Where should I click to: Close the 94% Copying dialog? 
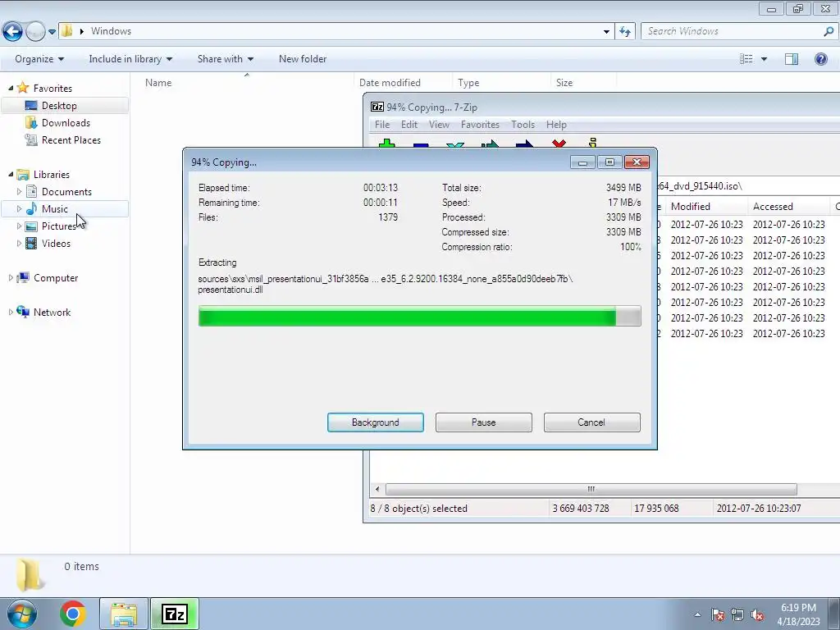[637, 162]
